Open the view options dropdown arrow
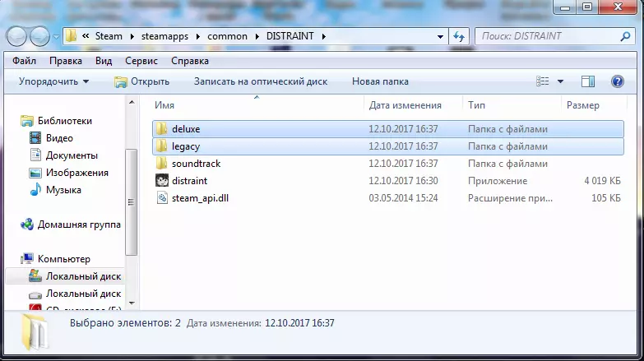Screen dimensions: 644x361 [x=560, y=81]
